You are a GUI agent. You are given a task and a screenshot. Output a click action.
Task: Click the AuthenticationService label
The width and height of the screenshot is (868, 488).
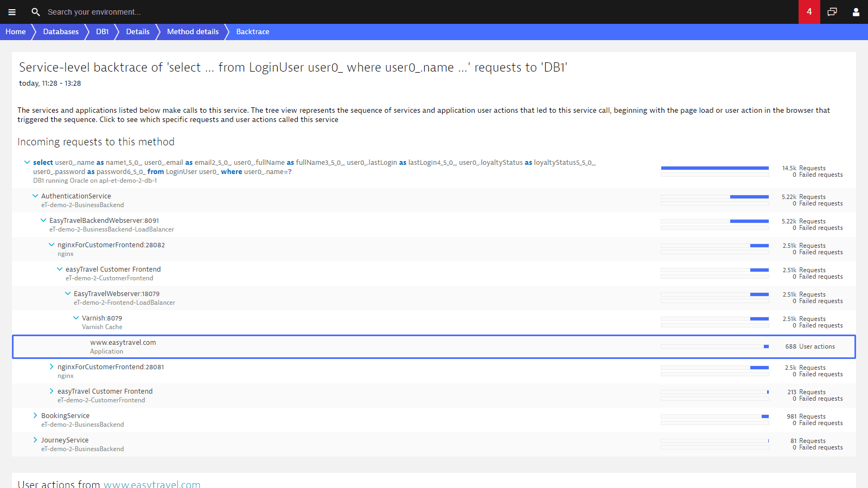click(76, 196)
